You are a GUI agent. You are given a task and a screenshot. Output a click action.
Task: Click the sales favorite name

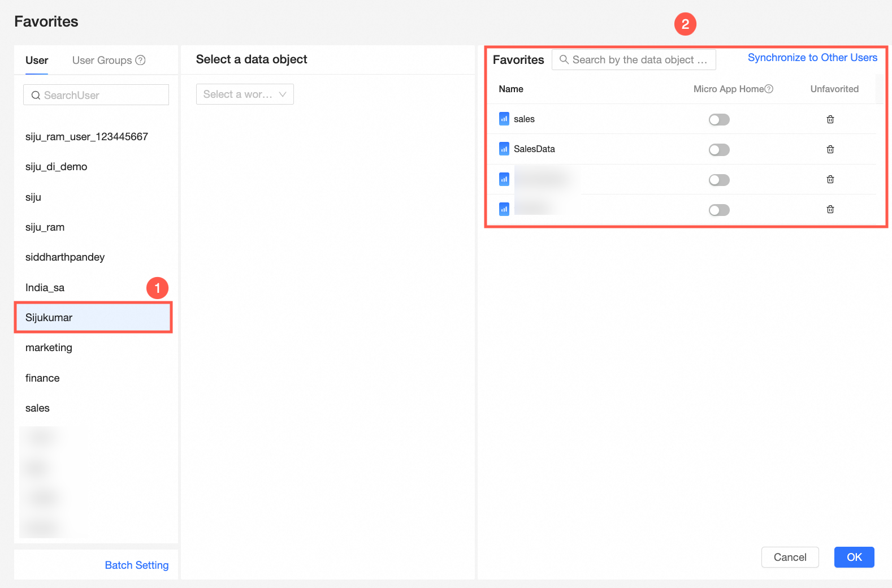tap(524, 119)
